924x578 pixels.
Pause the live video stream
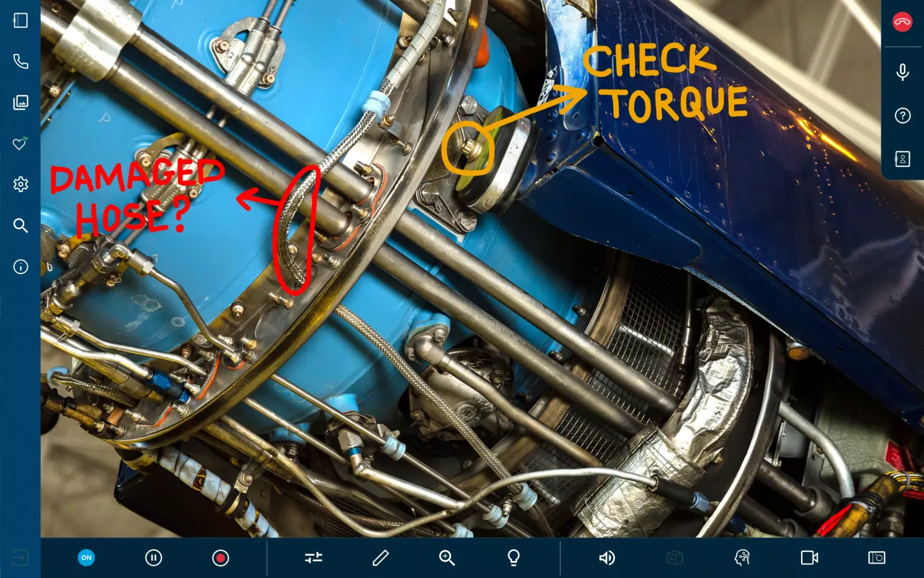154,558
